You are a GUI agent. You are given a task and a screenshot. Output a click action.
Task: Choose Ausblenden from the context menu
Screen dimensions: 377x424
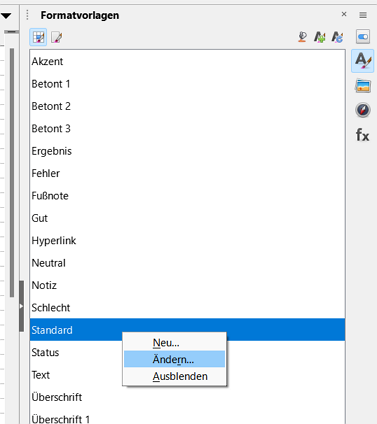click(x=174, y=376)
